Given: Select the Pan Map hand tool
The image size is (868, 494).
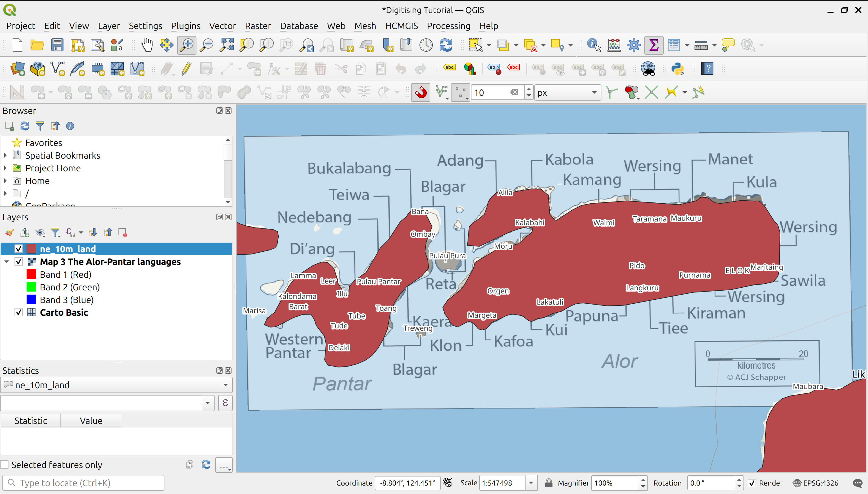Looking at the screenshot, I should (147, 45).
